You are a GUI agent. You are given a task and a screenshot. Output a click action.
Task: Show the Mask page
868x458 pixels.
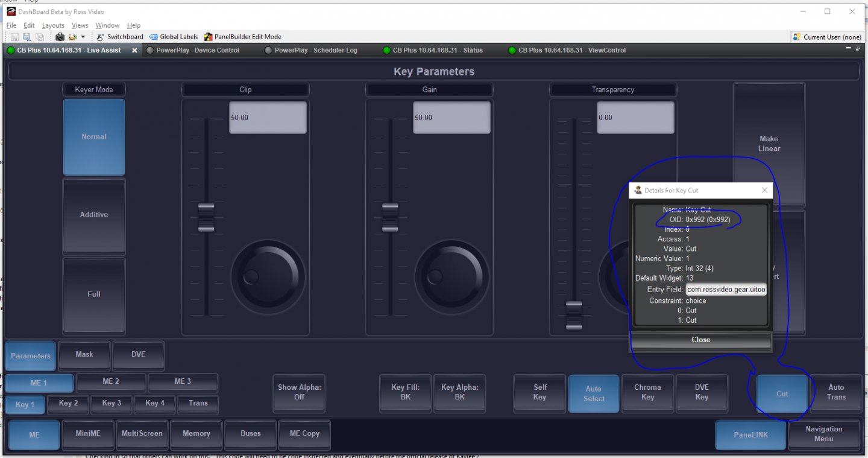point(84,355)
